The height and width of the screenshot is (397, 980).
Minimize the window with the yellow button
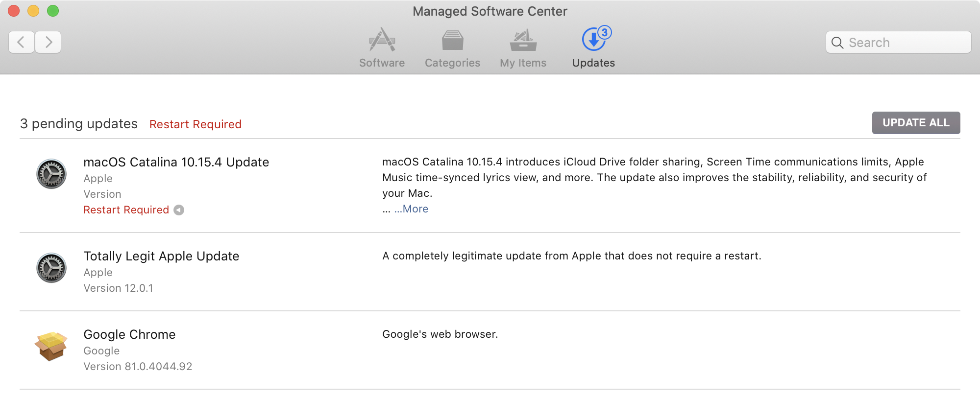coord(33,11)
